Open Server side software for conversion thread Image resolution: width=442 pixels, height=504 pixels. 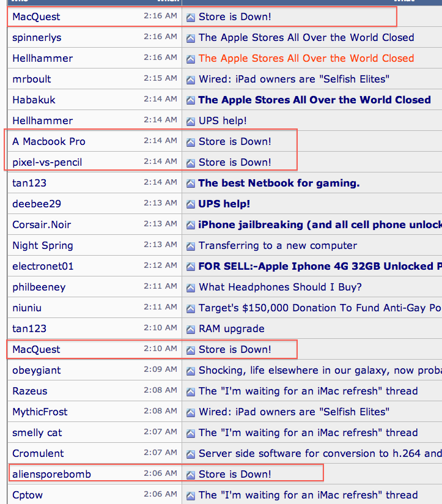tap(320, 453)
